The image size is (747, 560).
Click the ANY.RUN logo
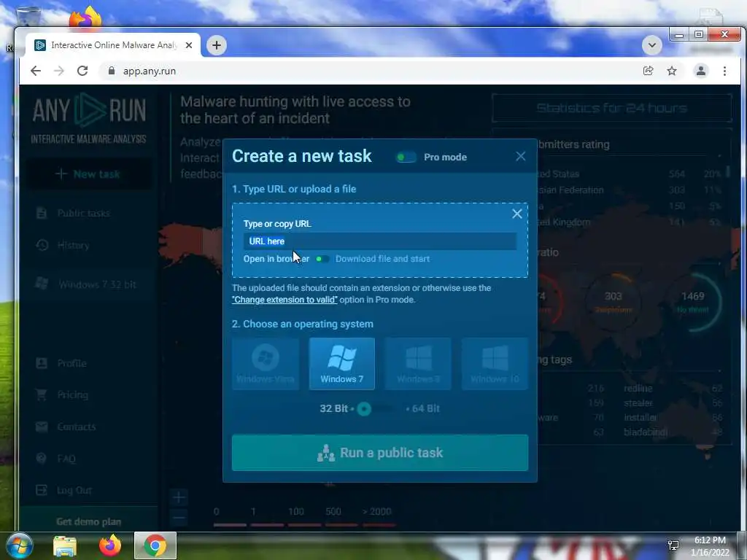89,118
